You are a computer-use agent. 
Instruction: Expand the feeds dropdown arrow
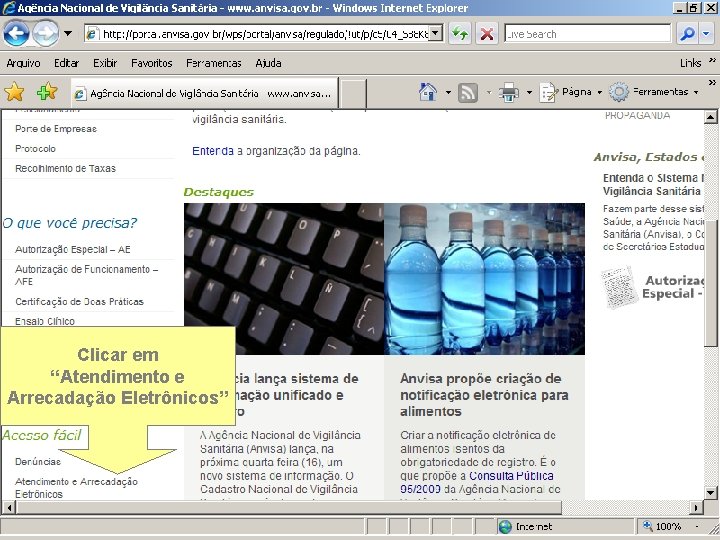(489, 92)
